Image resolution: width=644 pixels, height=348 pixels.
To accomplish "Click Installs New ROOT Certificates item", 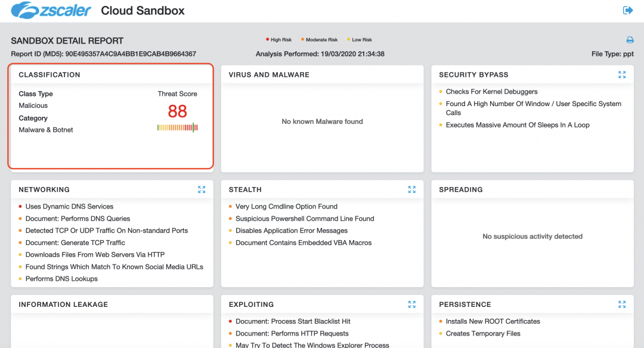I will click(493, 322).
